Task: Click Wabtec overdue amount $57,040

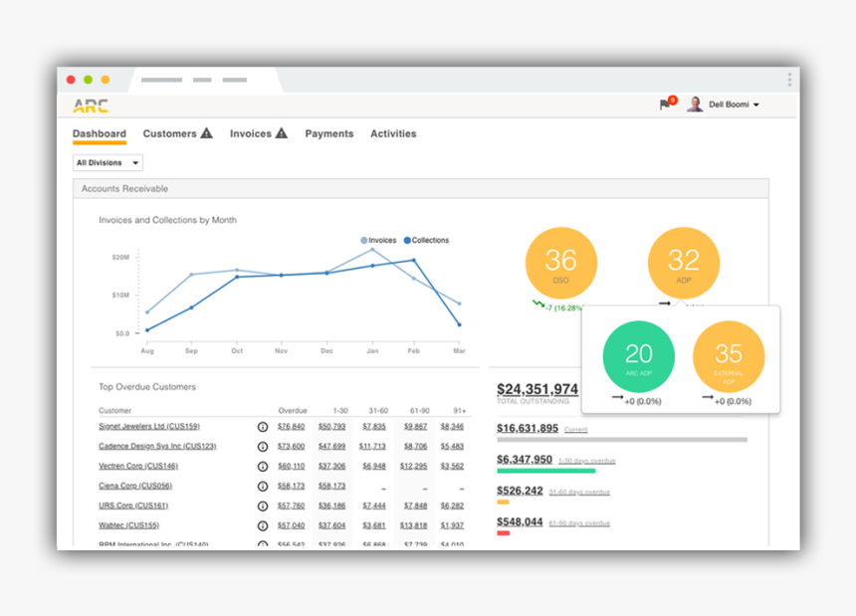Action: (x=291, y=525)
